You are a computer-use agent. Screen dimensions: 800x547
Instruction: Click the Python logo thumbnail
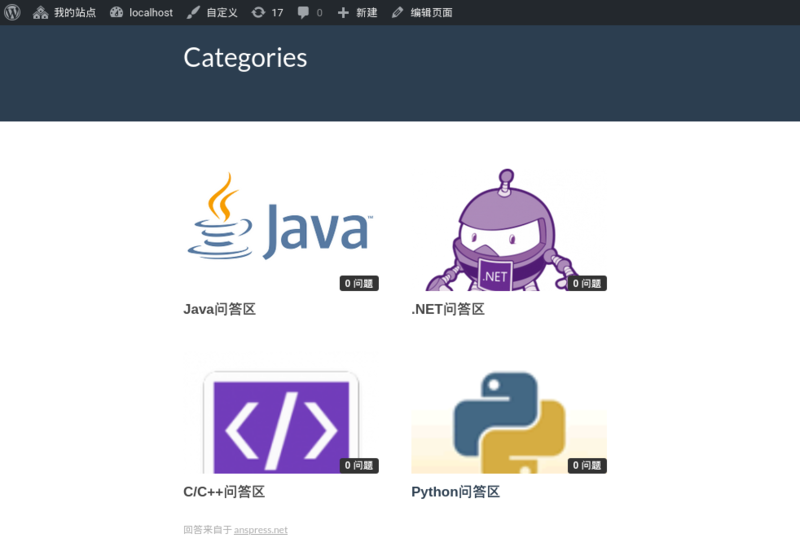[509, 412]
